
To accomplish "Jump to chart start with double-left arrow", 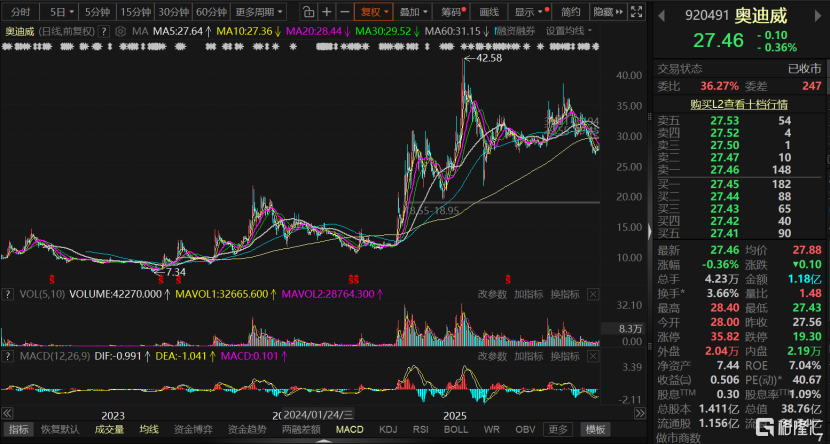I will pos(7,413).
